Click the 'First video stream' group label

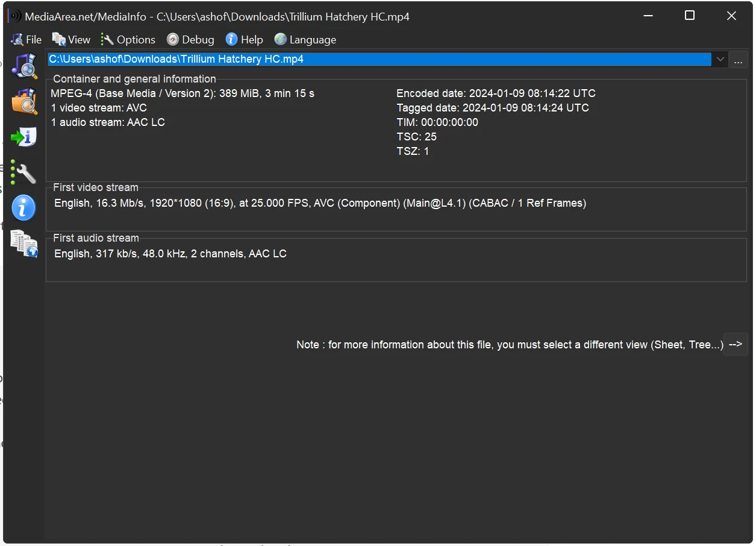(x=96, y=187)
